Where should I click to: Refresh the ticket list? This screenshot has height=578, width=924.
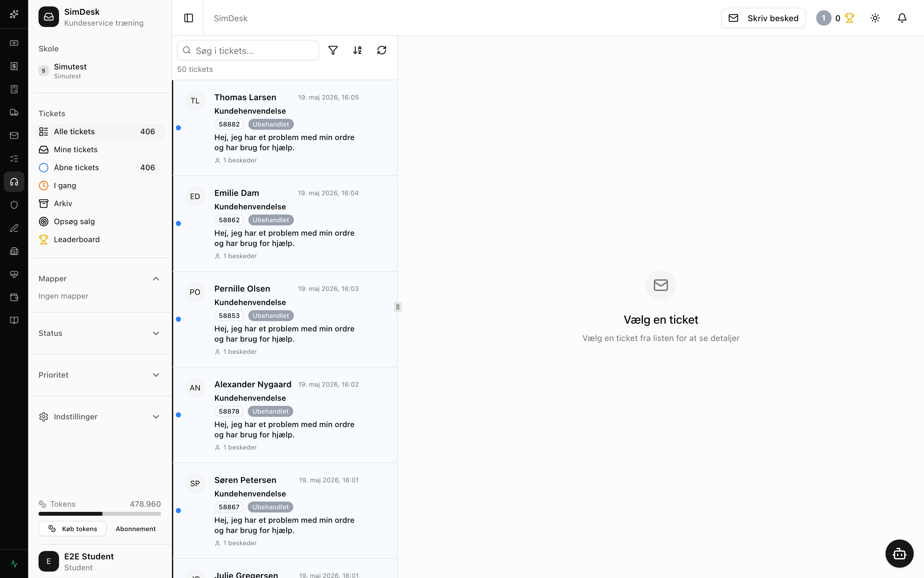[x=382, y=50]
